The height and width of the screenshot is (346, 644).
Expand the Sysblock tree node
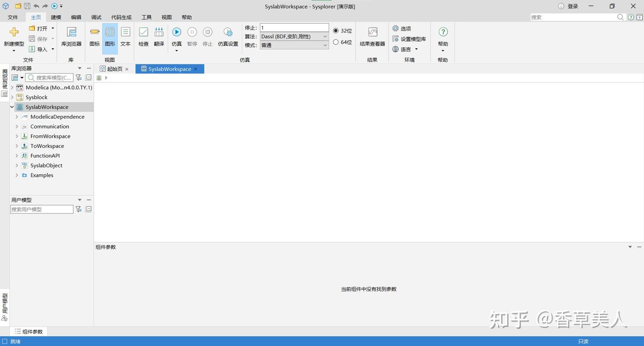tap(12, 97)
